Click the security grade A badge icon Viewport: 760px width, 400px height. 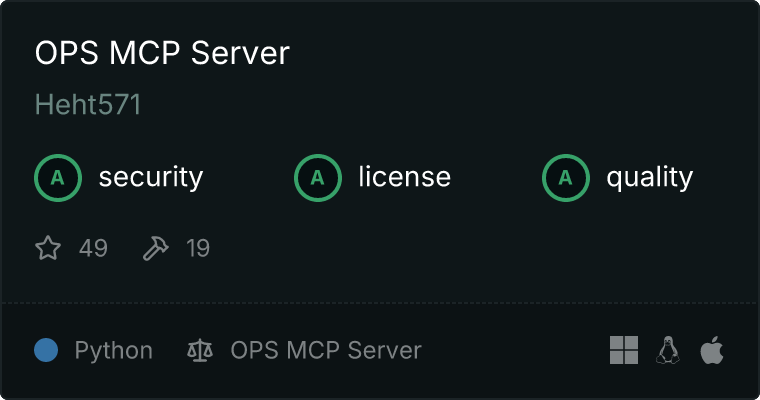pos(58,178)
